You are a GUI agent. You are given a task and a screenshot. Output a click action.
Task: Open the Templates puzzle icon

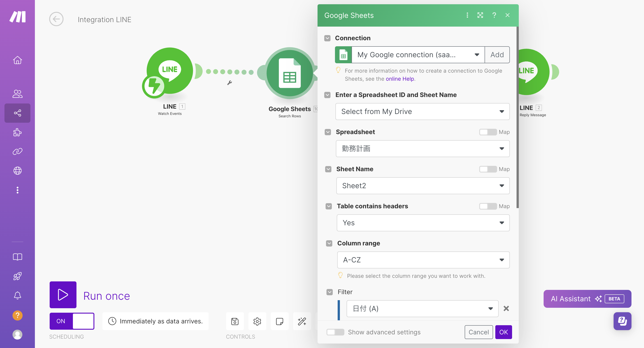point(17,132)
